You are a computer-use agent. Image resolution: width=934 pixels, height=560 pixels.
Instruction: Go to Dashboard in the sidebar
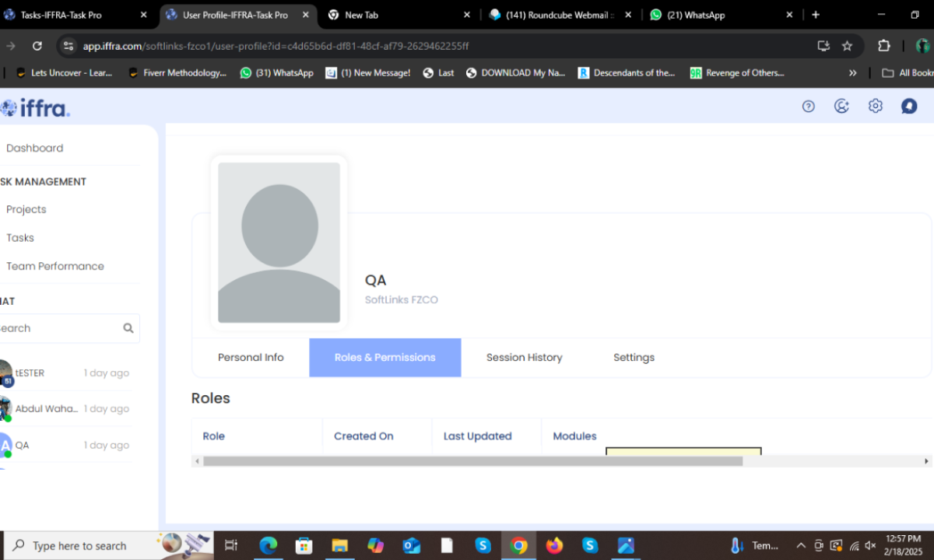pos(34,148)
